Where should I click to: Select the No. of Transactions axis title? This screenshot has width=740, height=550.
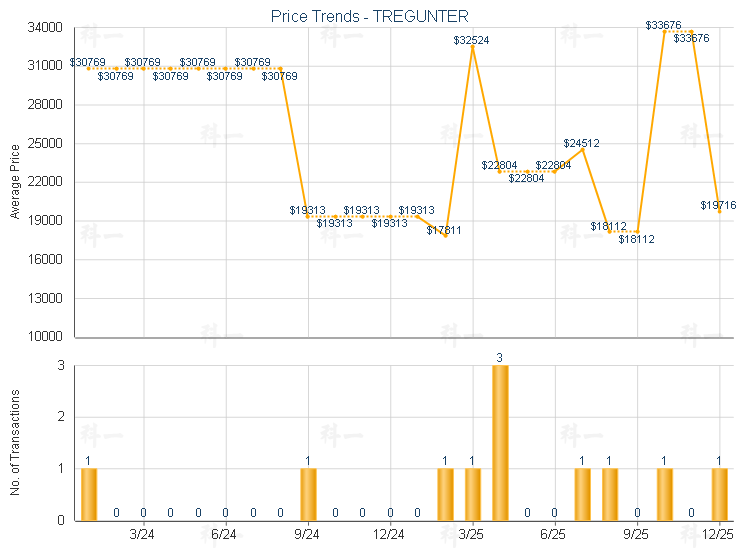tap(15, 442)
